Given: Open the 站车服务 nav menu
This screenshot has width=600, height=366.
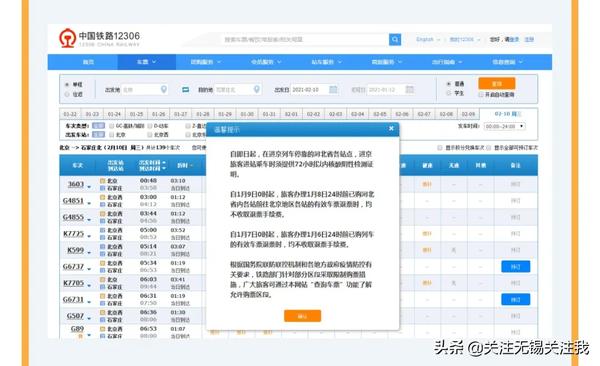Looking at the screenshot, I should click(326, 62).
